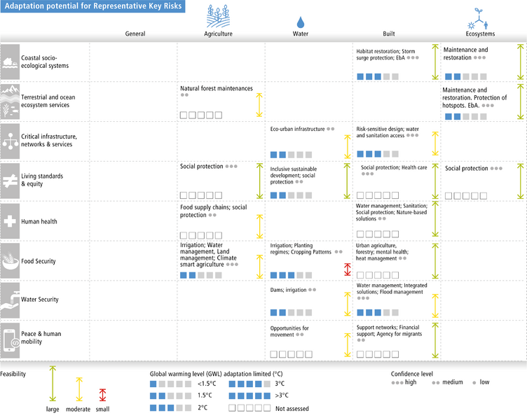Click yellow arrow beside Natural forest maintenances

point(259,105)
